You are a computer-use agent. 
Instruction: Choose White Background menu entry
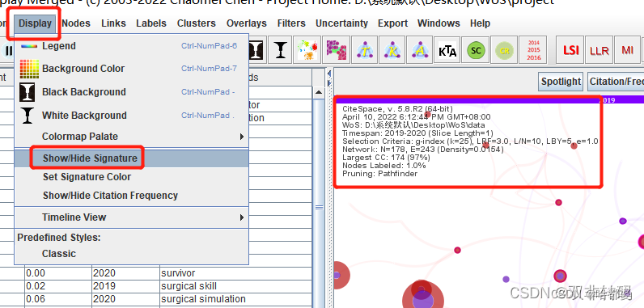pos(131,116)
